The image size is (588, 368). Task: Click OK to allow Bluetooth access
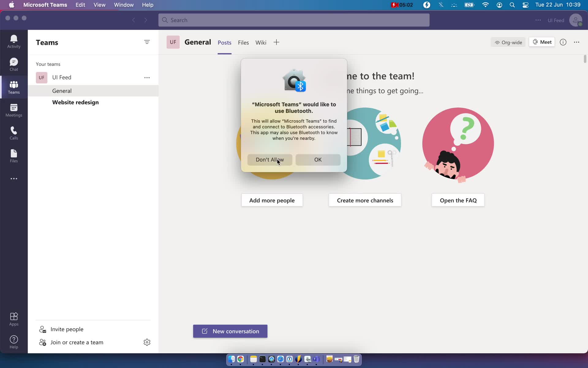click(x=318, y=159)
